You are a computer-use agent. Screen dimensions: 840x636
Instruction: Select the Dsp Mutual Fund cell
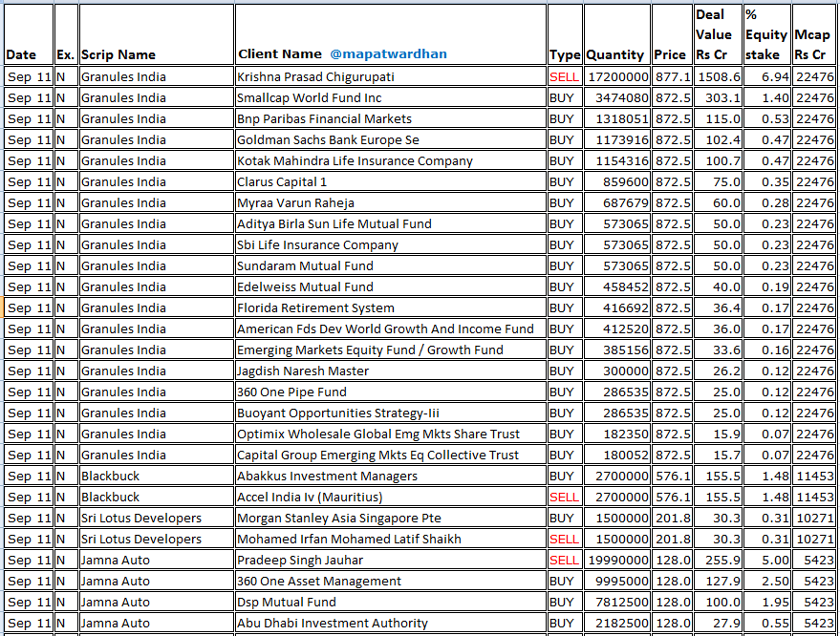391,602
